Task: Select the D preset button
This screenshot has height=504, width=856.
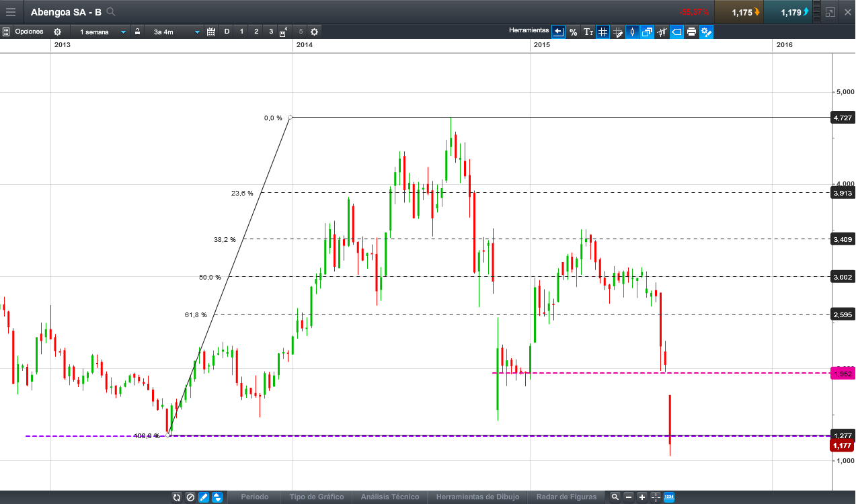Action: (x=227, y=32)
